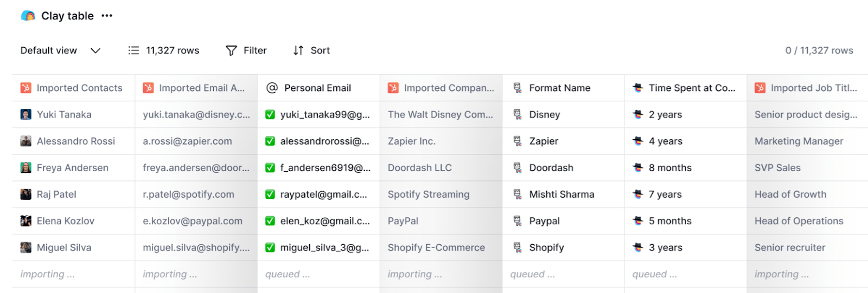This screenshot has height=293, width=868.
Task: Expand the Default view dropdown chevron
Action: (x=95, y=50)
